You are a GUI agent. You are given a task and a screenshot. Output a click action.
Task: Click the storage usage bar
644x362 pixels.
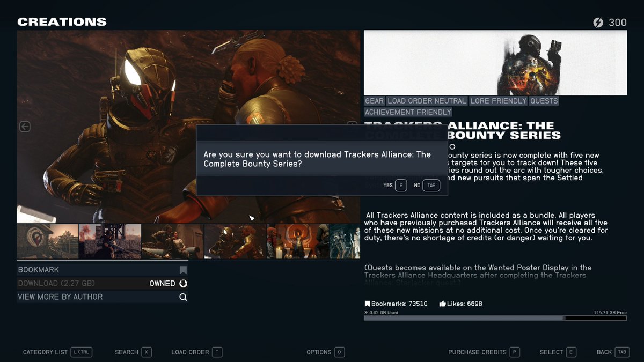[x=495, y=318]
